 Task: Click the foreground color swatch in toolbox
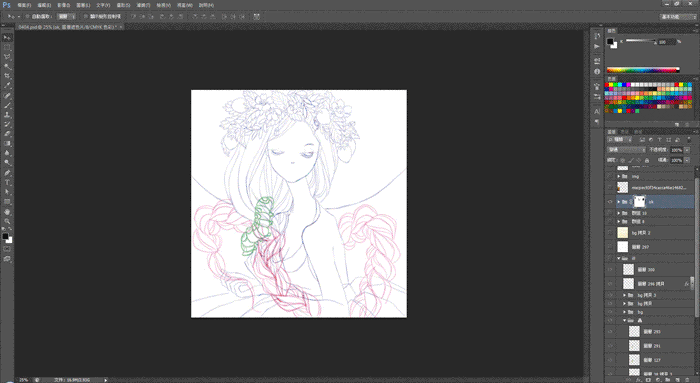click(5, 236)
